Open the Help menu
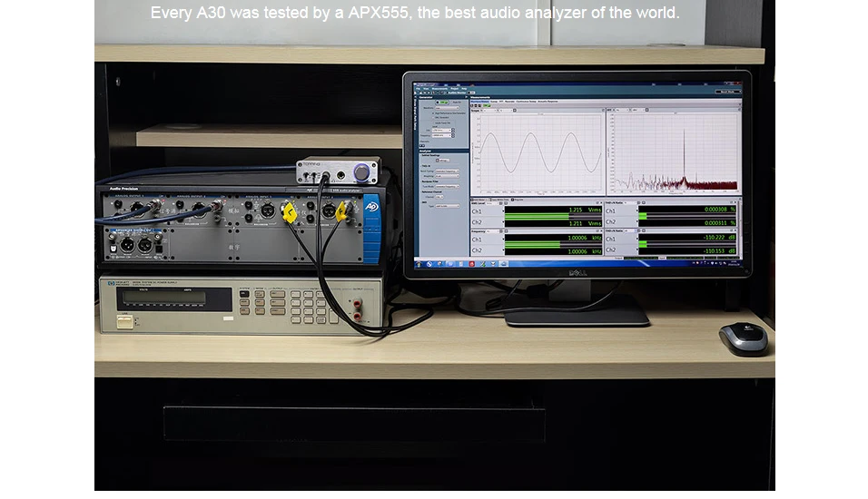868x499 pixels. click(x=464, y=89)
